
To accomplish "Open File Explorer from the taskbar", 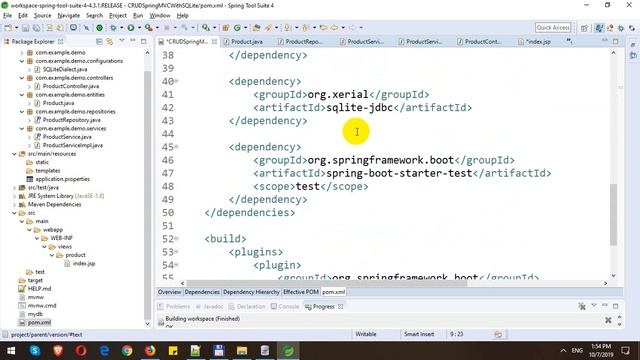I will (x=242, y=351).
